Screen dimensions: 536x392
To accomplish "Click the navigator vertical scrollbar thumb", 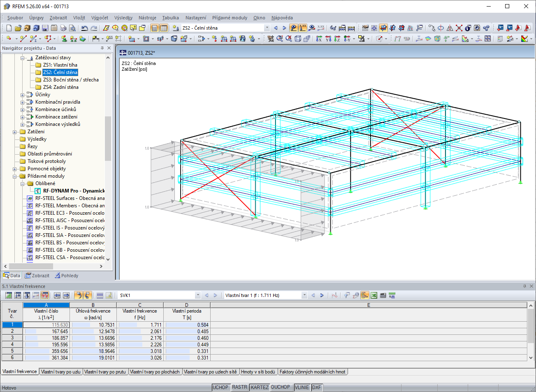I will click(x=108, y=138).
